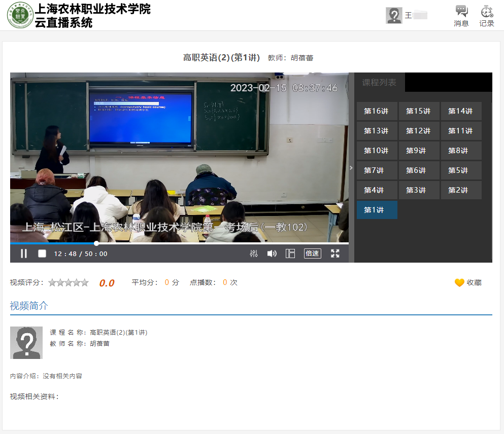504x434 pixels.
Task: Open the 记录 history records icon
Action: 487,16
